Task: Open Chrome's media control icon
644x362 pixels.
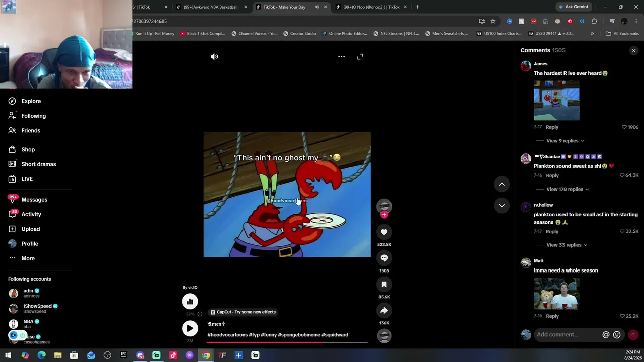Action: tap(612, 21)
